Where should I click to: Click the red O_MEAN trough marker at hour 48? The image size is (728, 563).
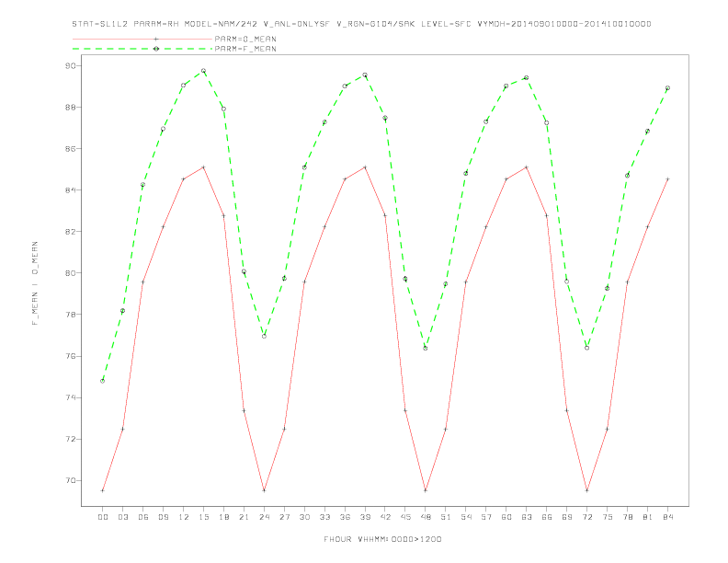426,490
